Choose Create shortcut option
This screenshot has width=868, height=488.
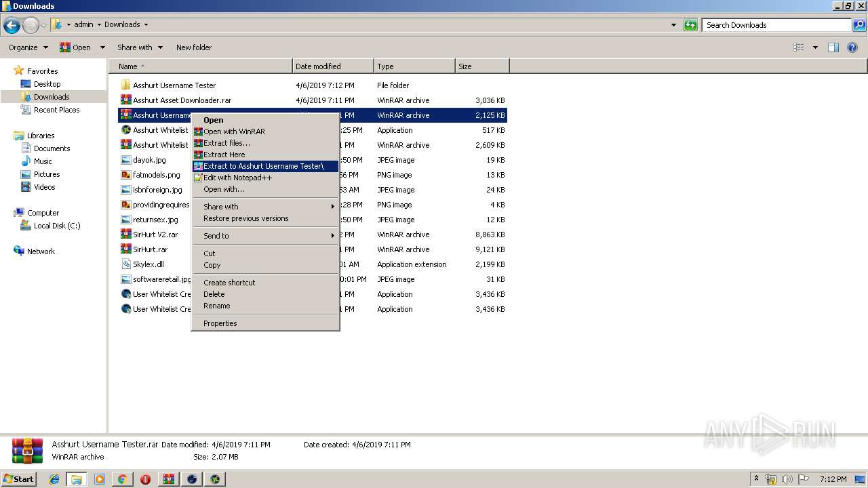coord(265,283)
